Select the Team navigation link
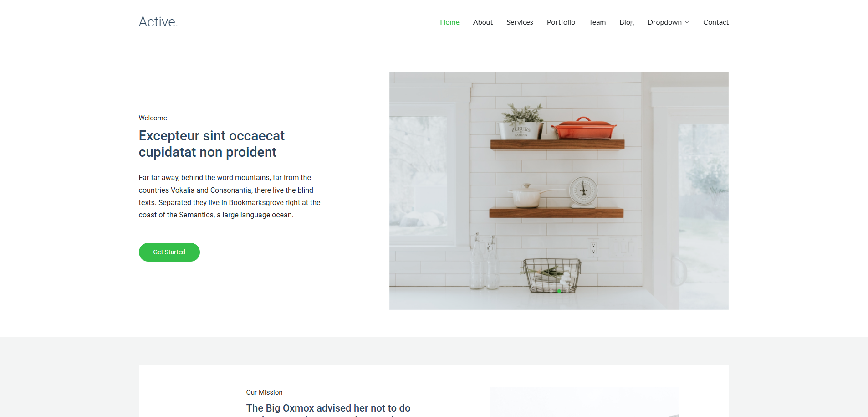 click(597, 22)
